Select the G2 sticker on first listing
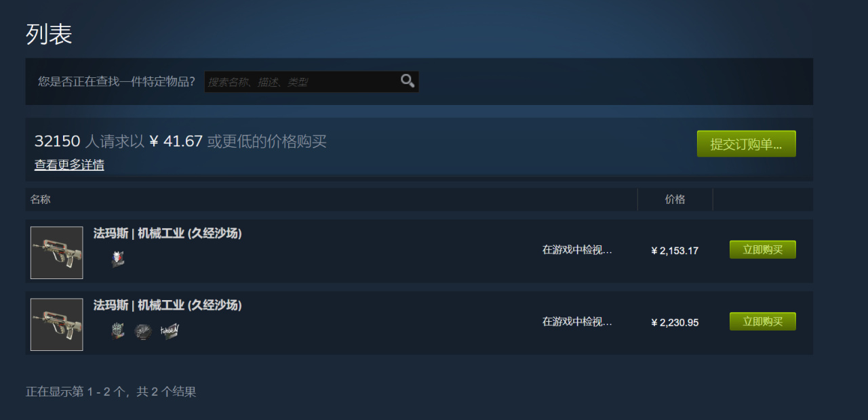This screenshot has height=420, width=868. (118, 259)
